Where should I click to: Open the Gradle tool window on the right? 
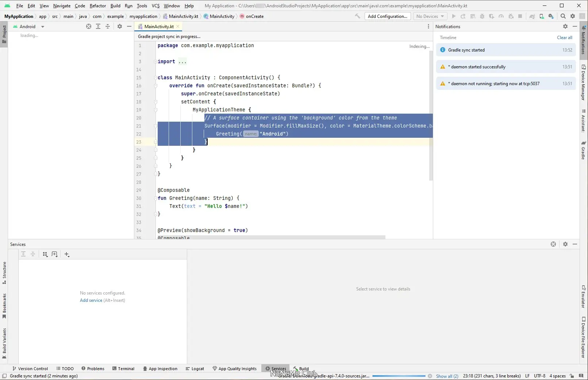click(583, 150)
